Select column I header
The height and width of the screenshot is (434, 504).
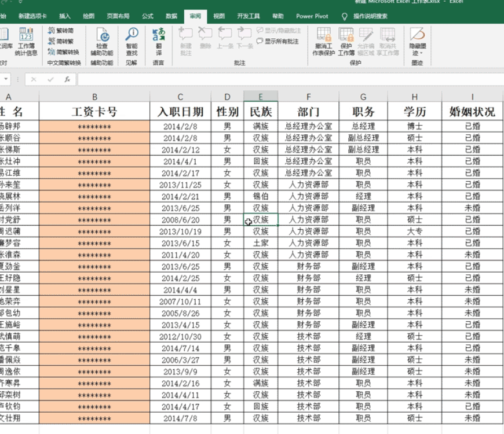click(472, 97)
